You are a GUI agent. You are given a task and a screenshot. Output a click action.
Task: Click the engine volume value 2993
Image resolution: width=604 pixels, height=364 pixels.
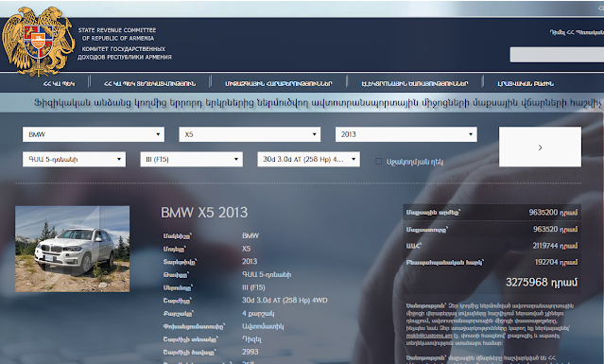point(250,352)
